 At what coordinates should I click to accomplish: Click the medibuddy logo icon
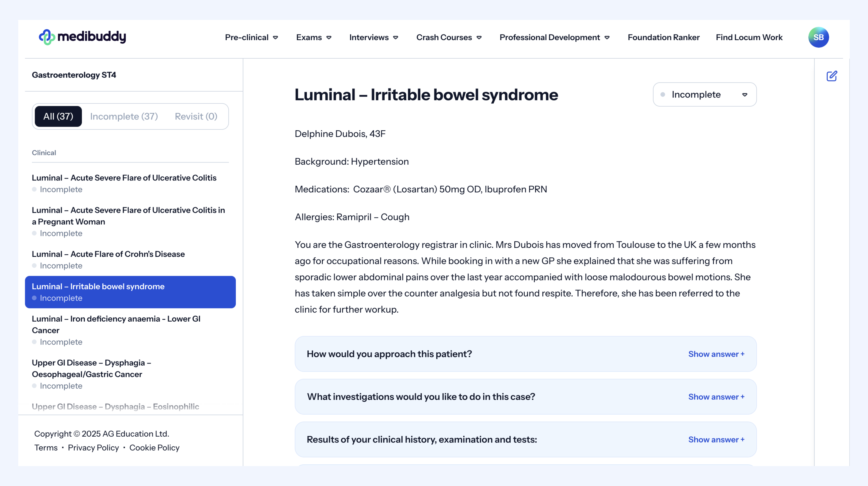click(x=47, y=37)
